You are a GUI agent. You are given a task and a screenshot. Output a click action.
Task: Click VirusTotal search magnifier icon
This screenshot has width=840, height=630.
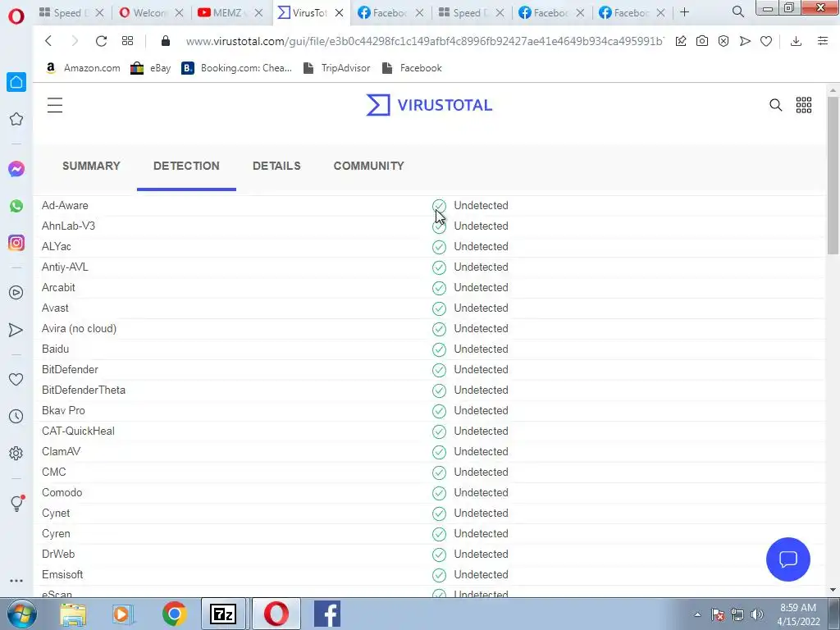pyautogui.click(x=776, y=105)
